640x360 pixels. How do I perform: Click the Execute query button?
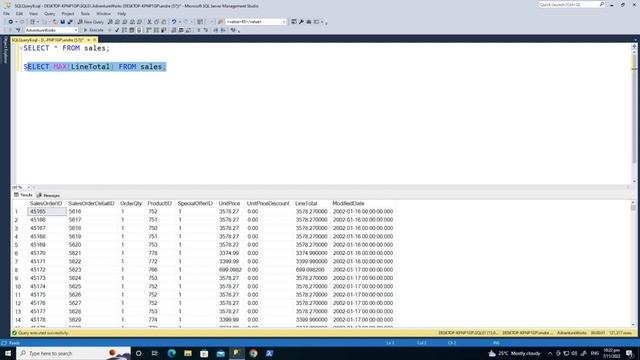tap(93, 30)
